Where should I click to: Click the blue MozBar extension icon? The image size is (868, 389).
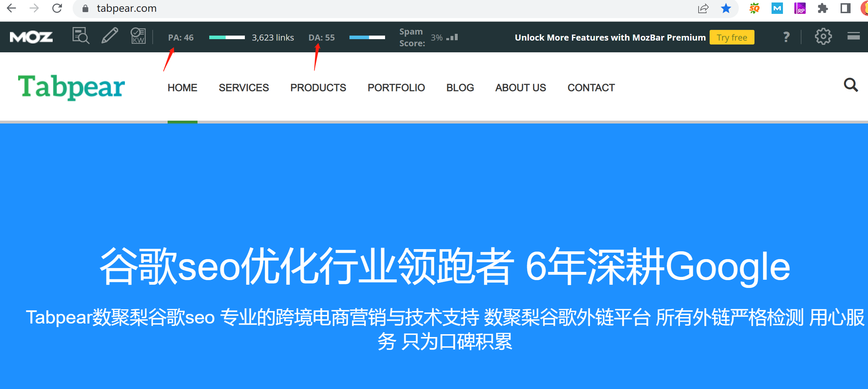(777, 8)
